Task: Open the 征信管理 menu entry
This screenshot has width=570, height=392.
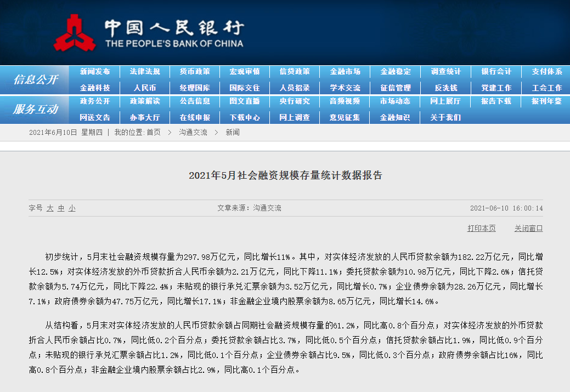Action: tap(396, 88)
